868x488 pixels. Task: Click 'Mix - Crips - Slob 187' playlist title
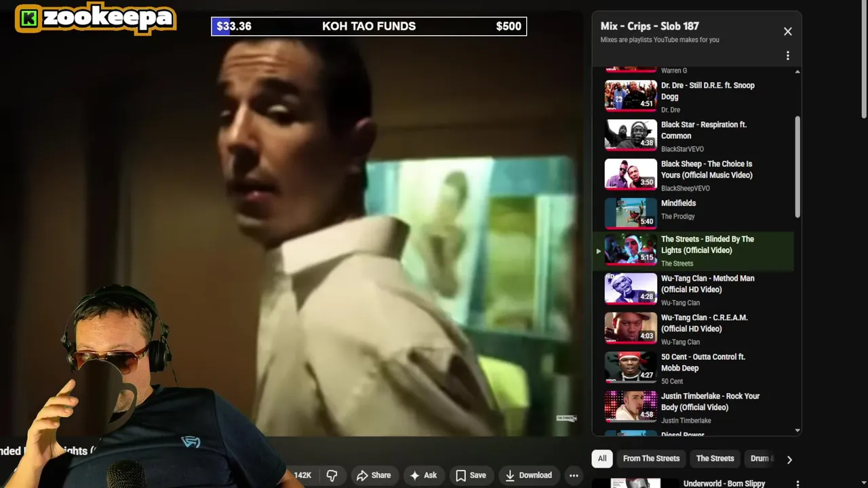650,26
